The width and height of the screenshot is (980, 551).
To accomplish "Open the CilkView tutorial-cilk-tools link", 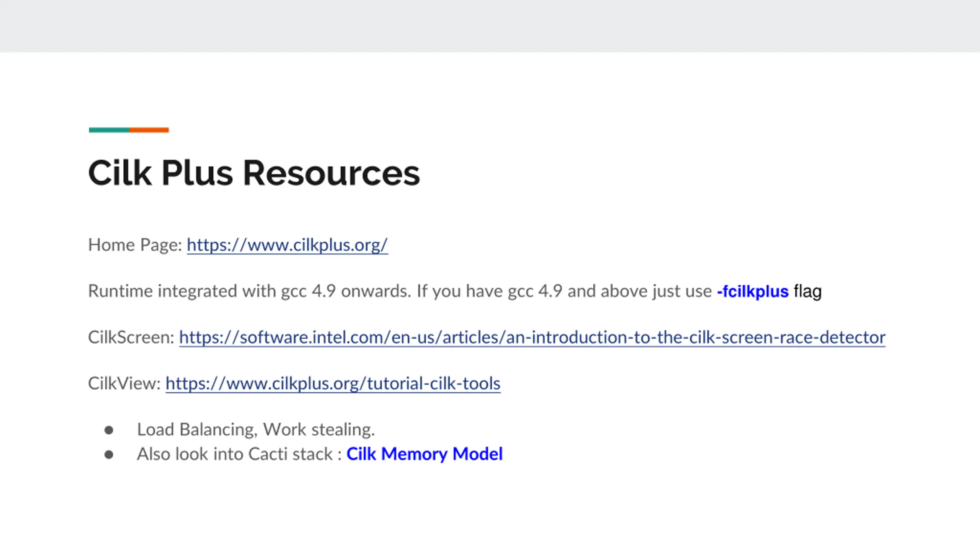I will [x=333, y=383].
